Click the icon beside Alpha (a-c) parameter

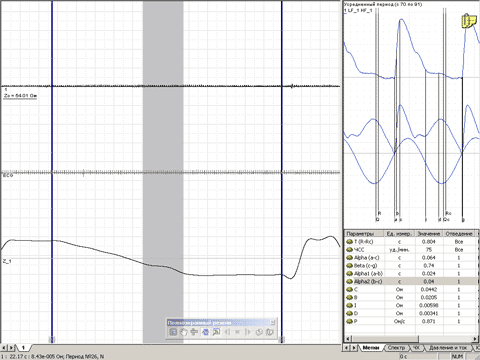coord(349,258)
